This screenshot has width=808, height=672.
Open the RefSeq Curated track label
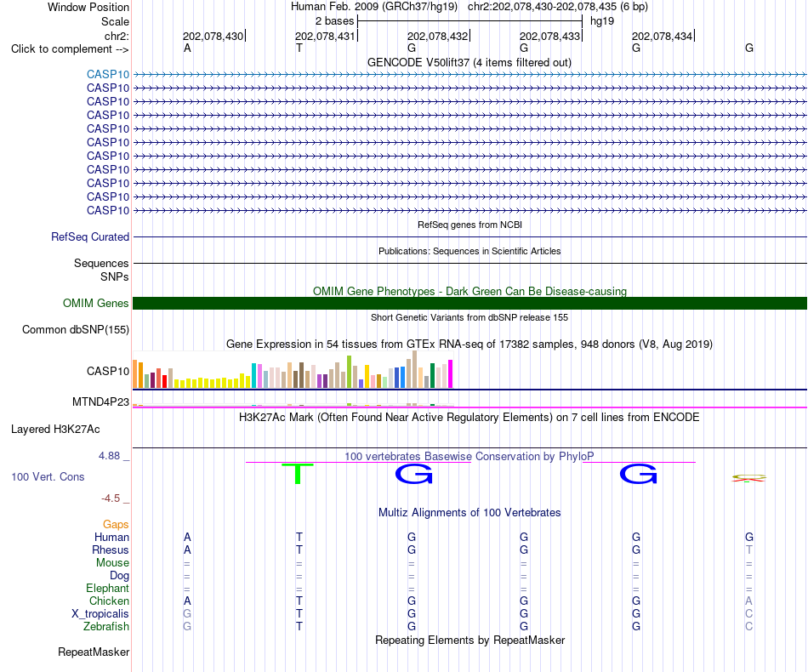90,236
